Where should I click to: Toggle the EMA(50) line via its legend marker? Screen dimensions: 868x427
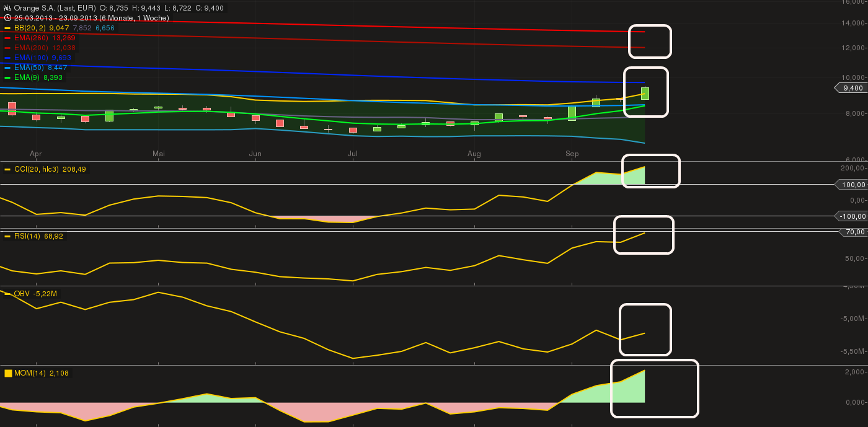[x=7, y=68]
